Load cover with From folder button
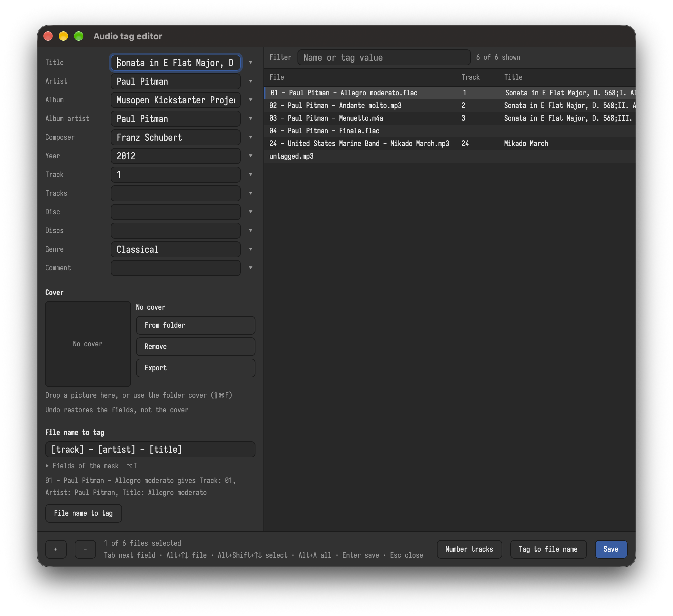Image resolution: width=673 pixels, height=616 pixels. click(x=196, y=325)
